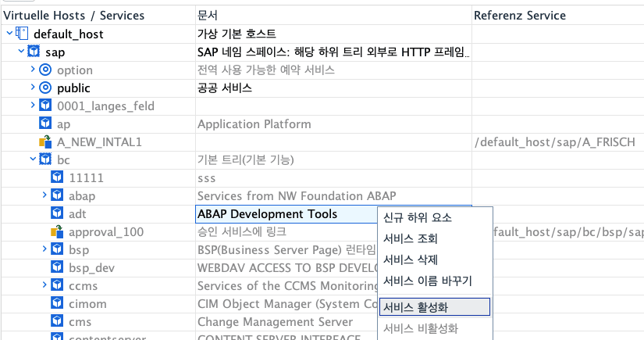Choose 서비스 이름 바꾸기 from context menu

(x=435, y=281)
